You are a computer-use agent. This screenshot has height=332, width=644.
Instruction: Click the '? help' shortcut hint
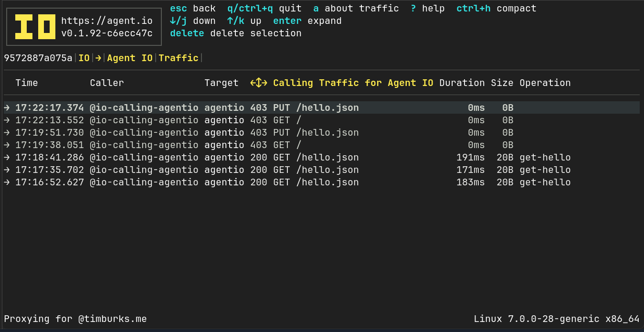coord(428,9)
